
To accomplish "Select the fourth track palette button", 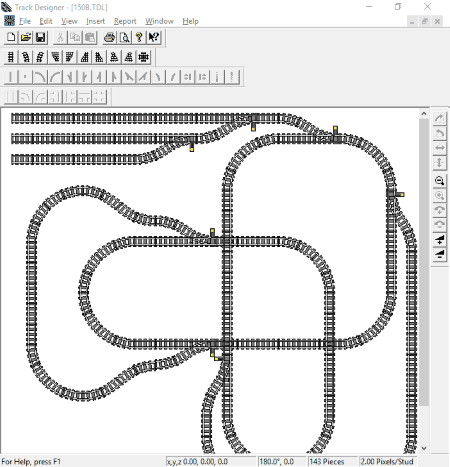I will point(55,57).
